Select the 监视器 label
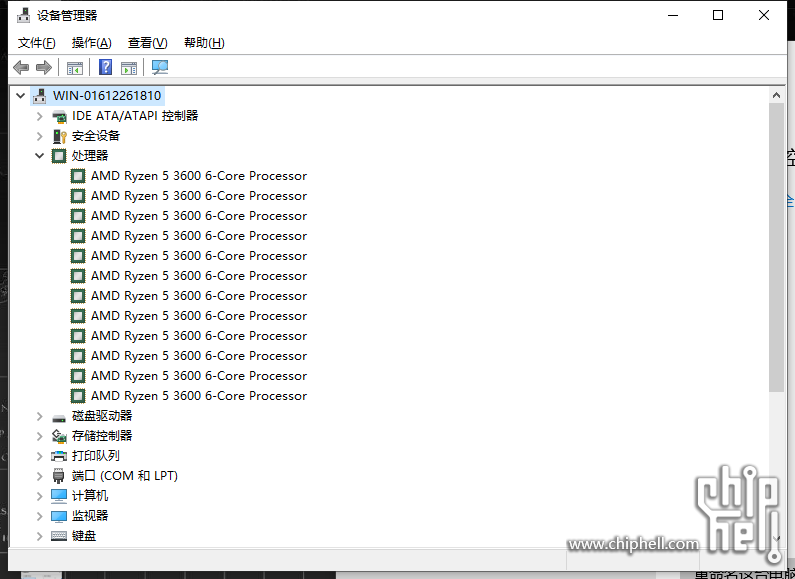Image resolution: width=795 pixels, height=579 pixels. tap(90, 516)
